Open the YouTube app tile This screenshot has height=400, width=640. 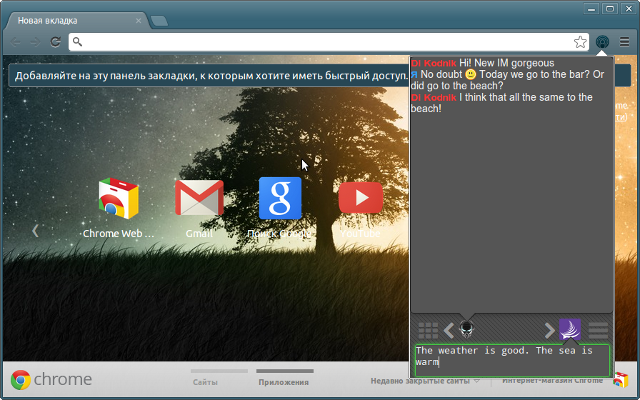[360, 198]
